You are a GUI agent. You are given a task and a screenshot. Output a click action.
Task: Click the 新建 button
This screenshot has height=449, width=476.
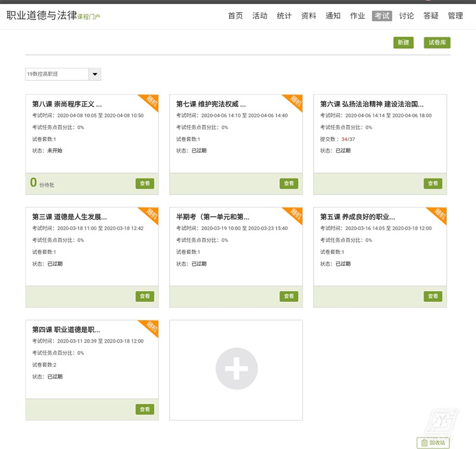pos(403,43)
